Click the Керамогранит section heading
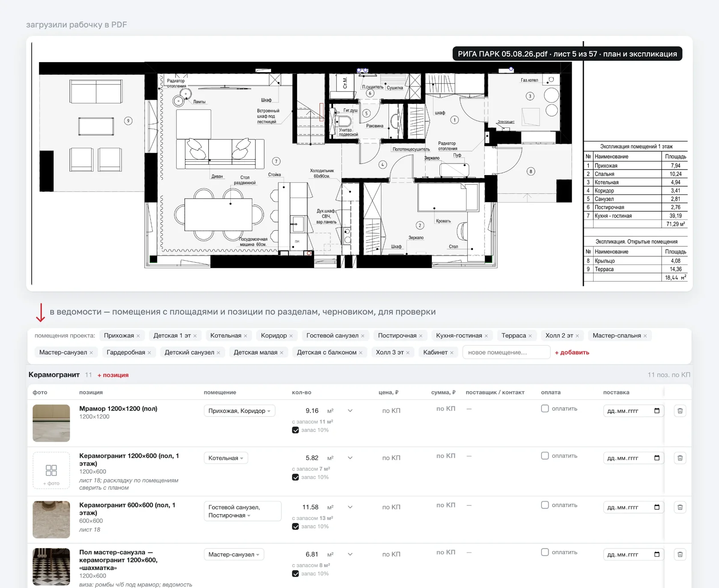The height and width of the screenshot is (588, 719). coord(54,375)
